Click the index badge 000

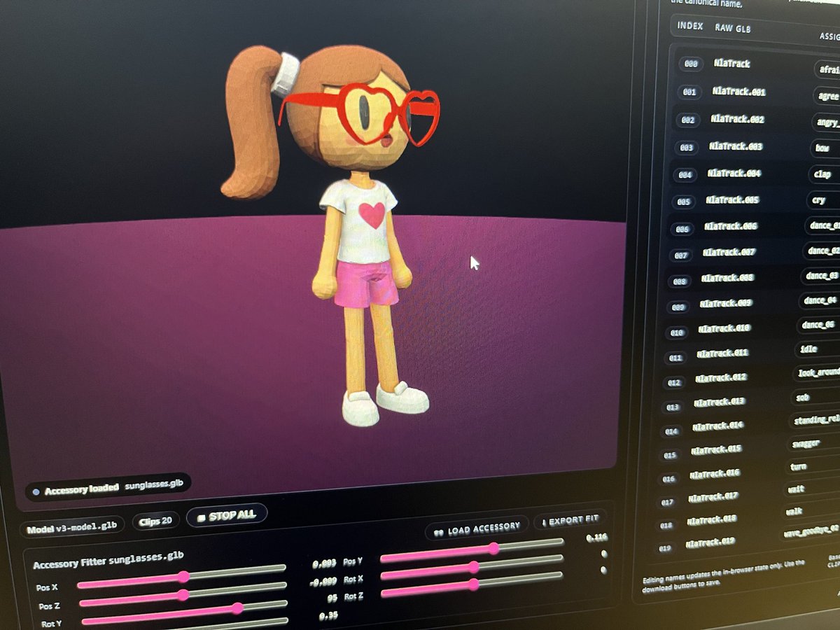[x=691, y=64]
